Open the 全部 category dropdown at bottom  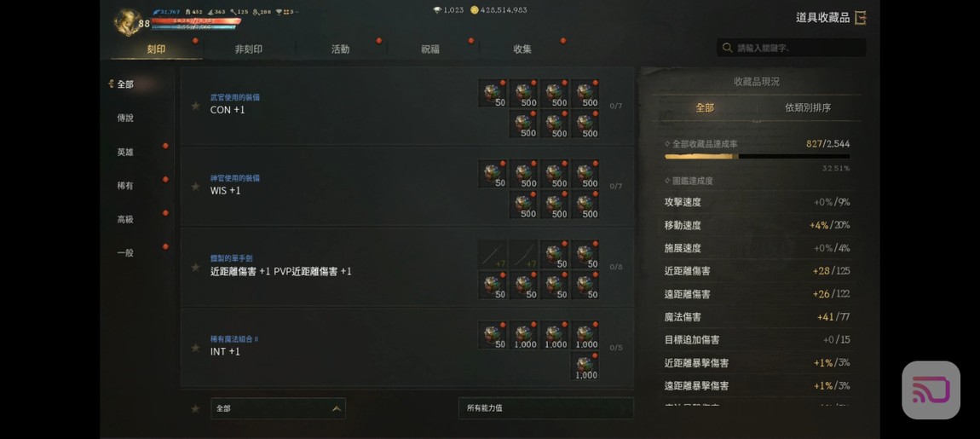[278, 408]
